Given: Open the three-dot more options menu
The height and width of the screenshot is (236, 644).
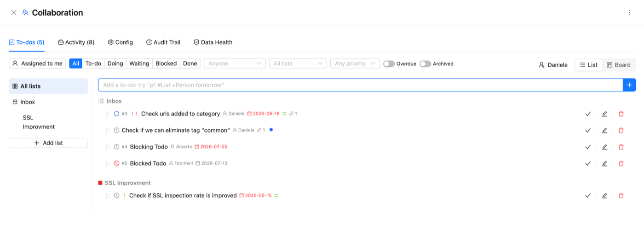Looking at the screenshot, I should point(629,13).
